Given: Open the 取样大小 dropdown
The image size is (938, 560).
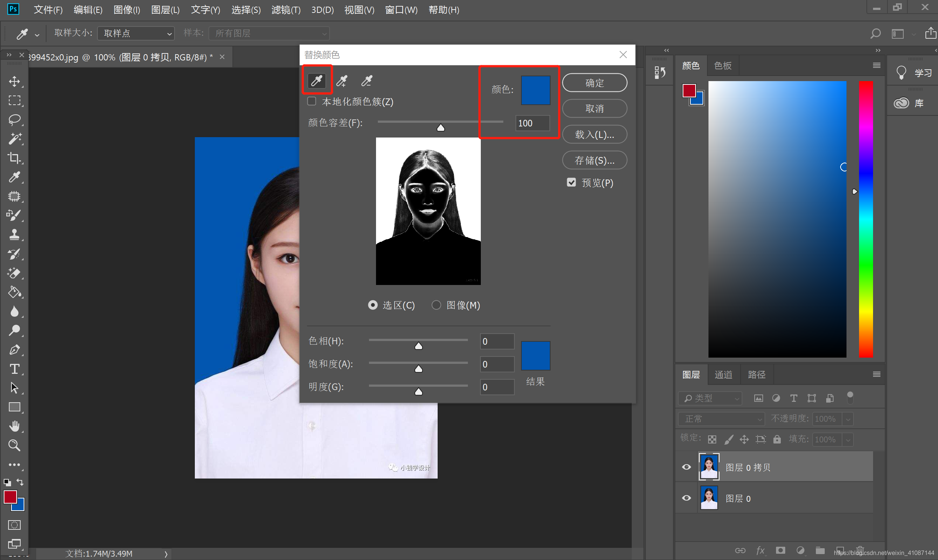Looking at the screenshot, I should click(136, 33).
